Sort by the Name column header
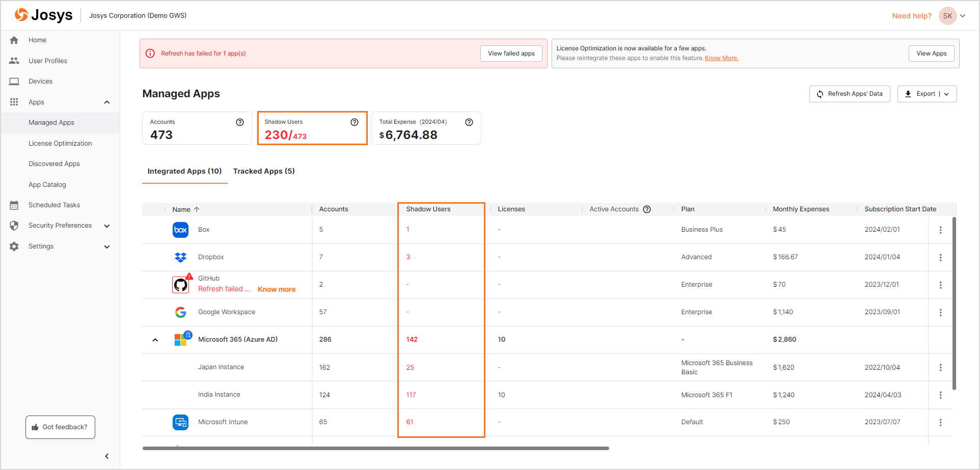Viewport: 980px width, 470px height. click(x=186, y=209)
